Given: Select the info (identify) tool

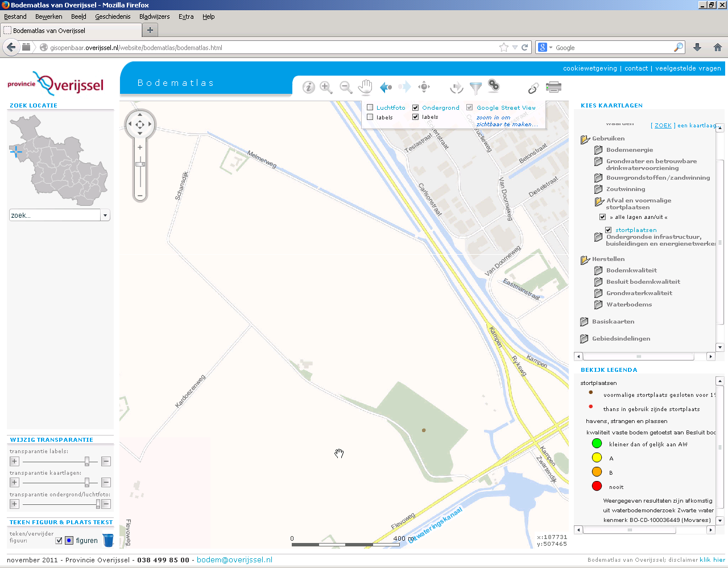Looking at the screenshot, I should coord(309,87).
